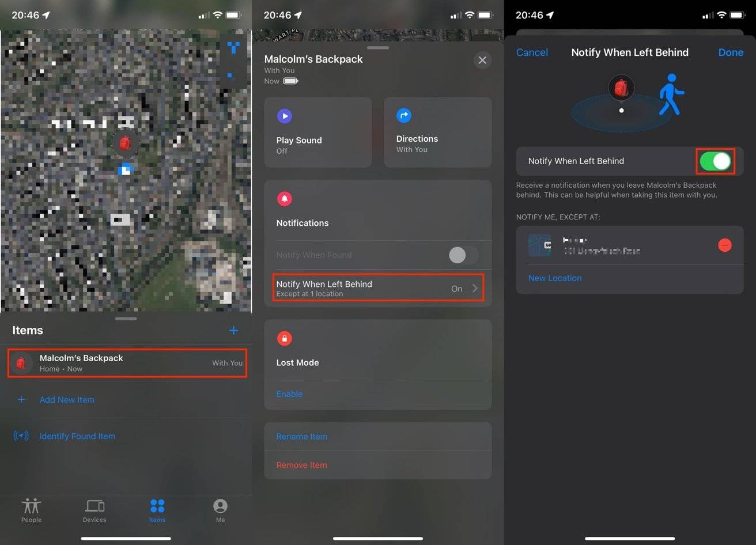This screenshot has height=545, width=756.
Task: Tap the grabber on the backpack card
Action: 378,47
